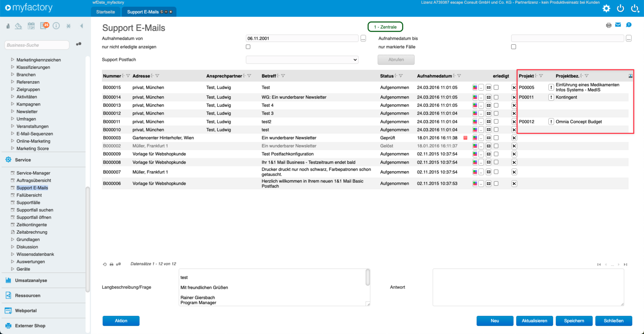Click the Aktion button

click(x=121, y=321)
